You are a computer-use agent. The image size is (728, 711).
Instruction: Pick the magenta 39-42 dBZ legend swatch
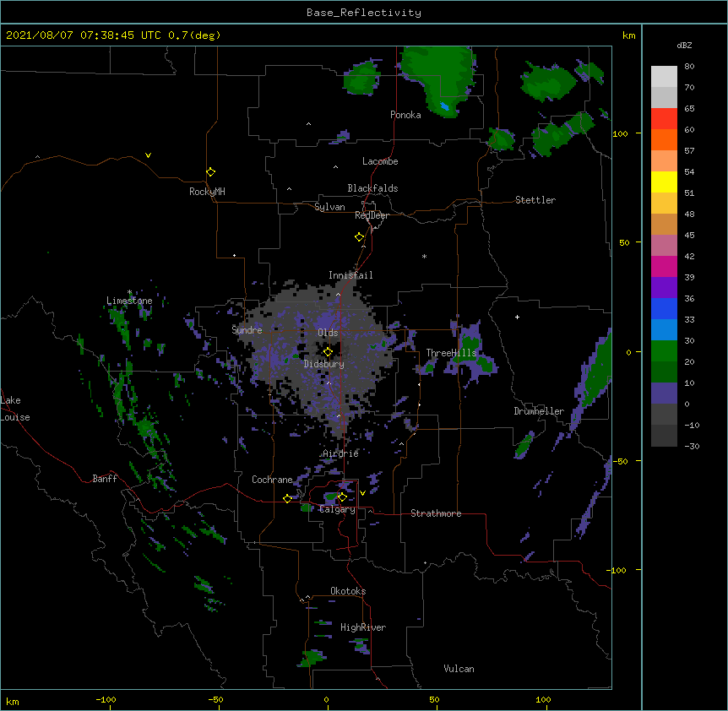(x=664, y=266)
